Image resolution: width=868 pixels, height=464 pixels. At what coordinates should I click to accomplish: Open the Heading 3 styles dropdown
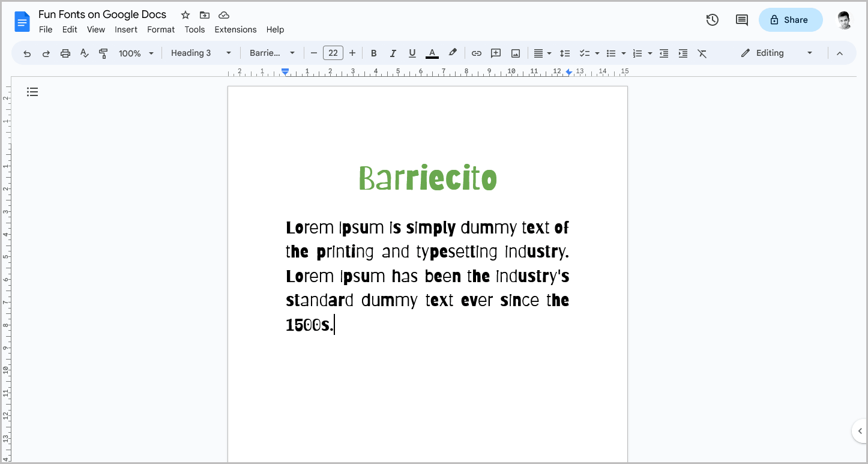[x=201, y=53]
